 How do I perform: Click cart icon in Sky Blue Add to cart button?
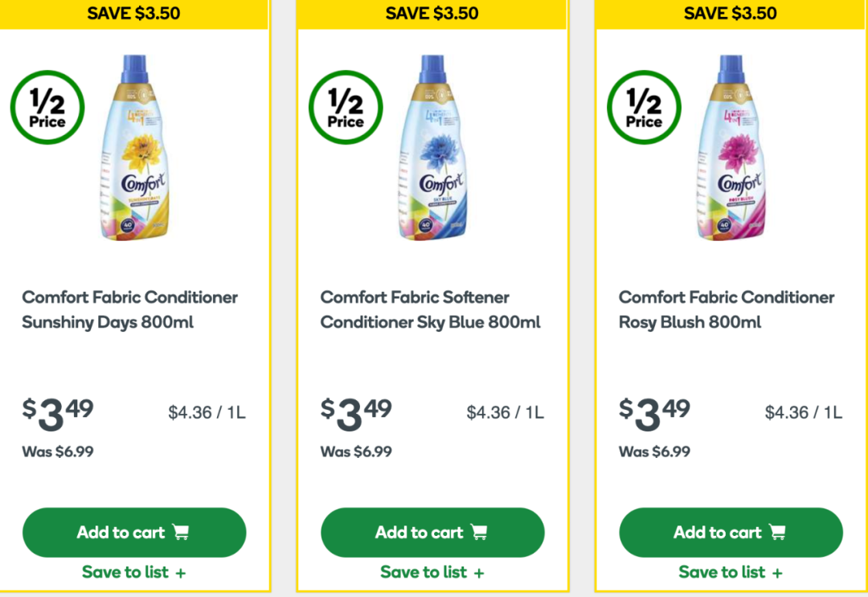click(479, 532)
